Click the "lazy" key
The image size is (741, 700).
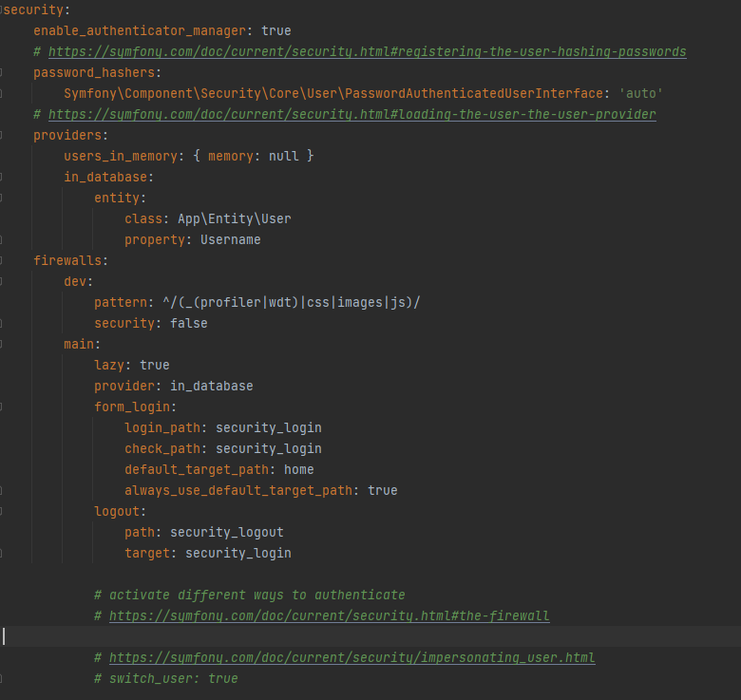pos(109,365)
